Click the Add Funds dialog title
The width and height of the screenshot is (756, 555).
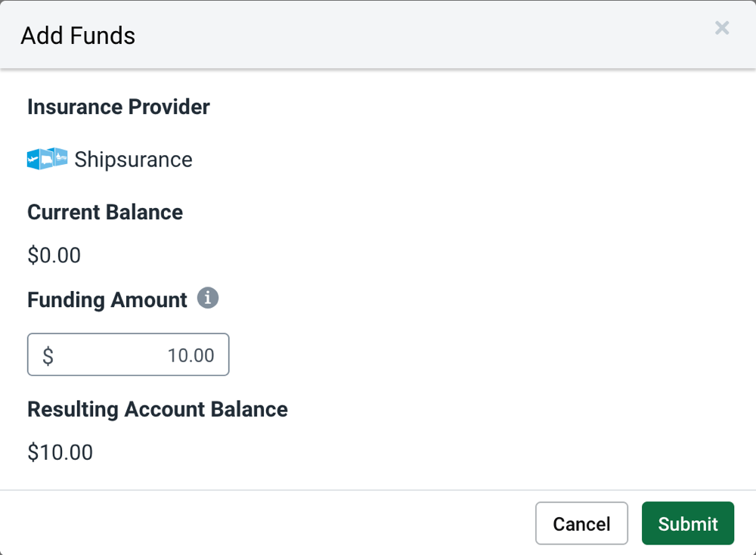(78, 35)
